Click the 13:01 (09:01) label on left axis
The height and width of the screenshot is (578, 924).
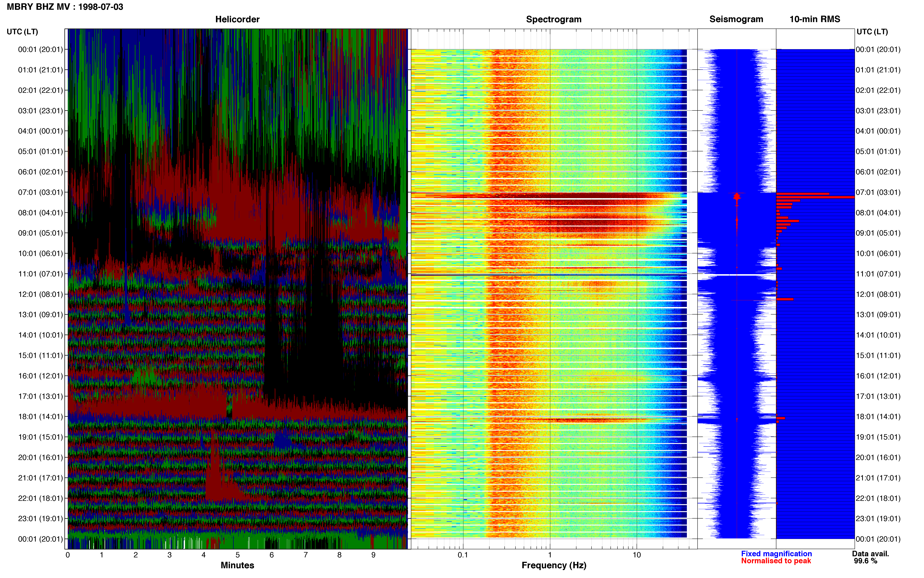point(41,315)
